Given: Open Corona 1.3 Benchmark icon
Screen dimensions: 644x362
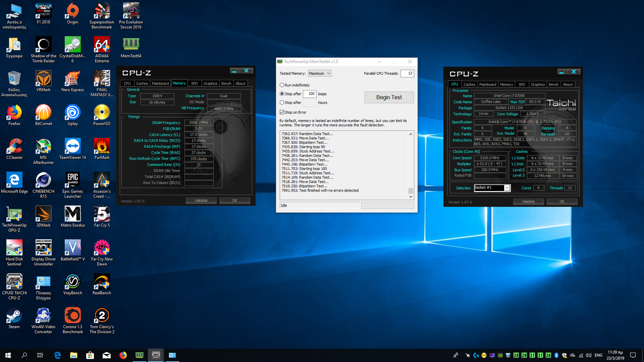Looking at the screenshot, I should tap(72, 320).
